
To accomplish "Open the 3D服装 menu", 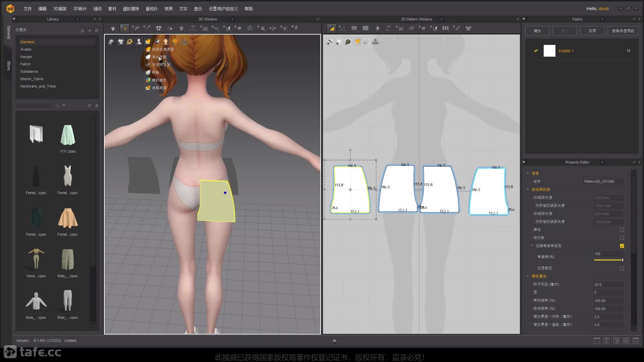I will [60, 9].
